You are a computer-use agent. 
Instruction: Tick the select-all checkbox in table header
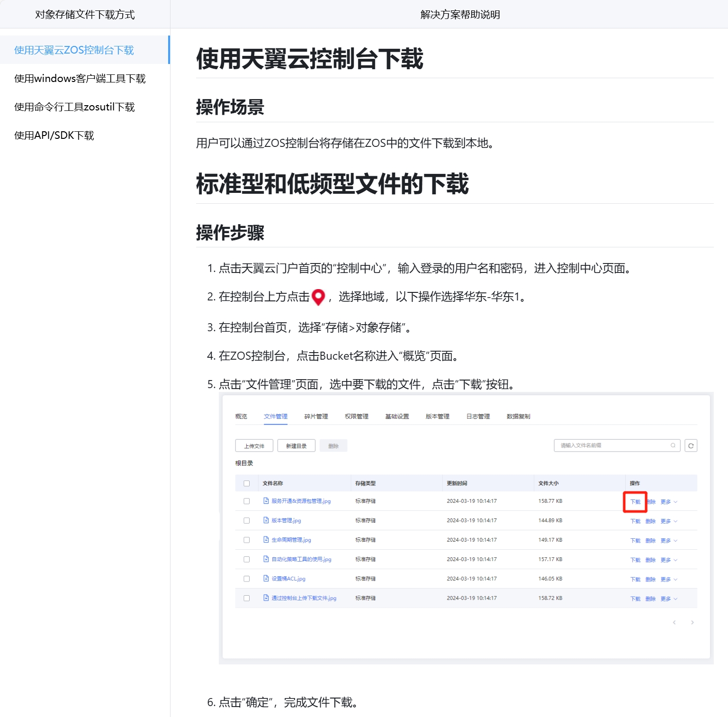(246, 483)
